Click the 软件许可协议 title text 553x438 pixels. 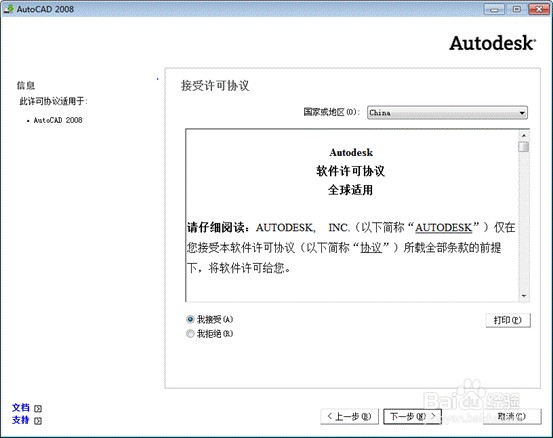(x=351, y=171)
